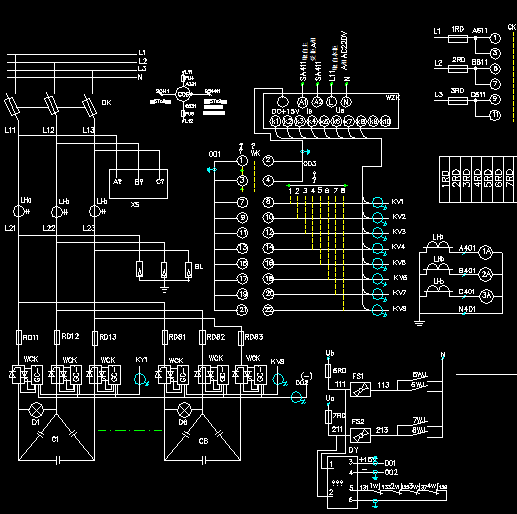This screenshot has width=517, height=514.
Task: Click the DC+15V text in the controller
Action: (285, 111)
